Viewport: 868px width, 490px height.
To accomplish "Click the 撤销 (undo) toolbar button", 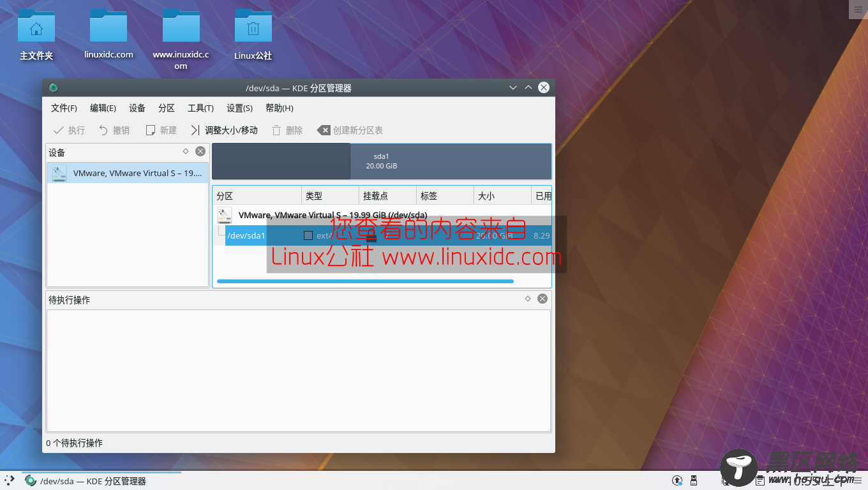I will point(114,130).
